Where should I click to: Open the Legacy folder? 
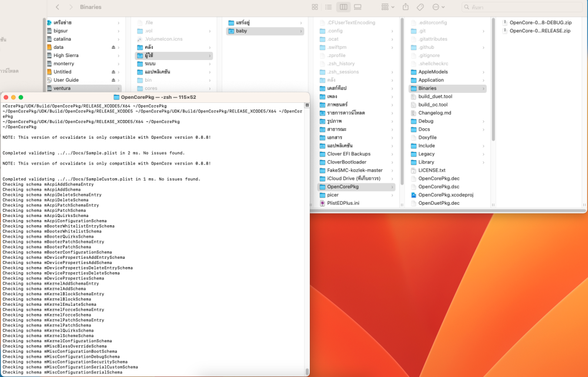[x=447, y=154]
